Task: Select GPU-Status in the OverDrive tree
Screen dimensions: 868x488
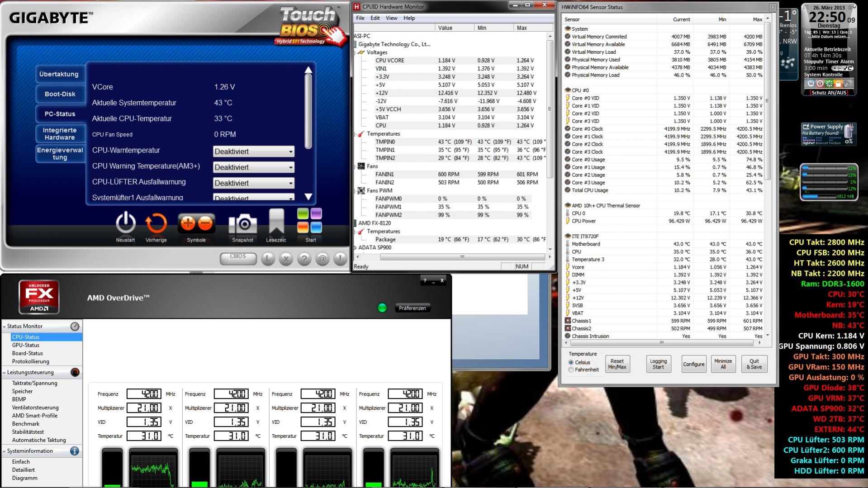Action: (26, 345)
